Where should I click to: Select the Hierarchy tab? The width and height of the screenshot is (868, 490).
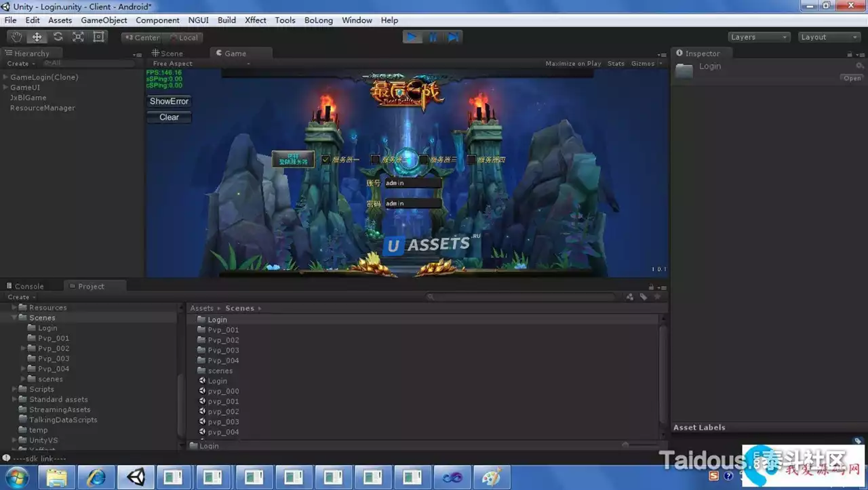point(32,54)
